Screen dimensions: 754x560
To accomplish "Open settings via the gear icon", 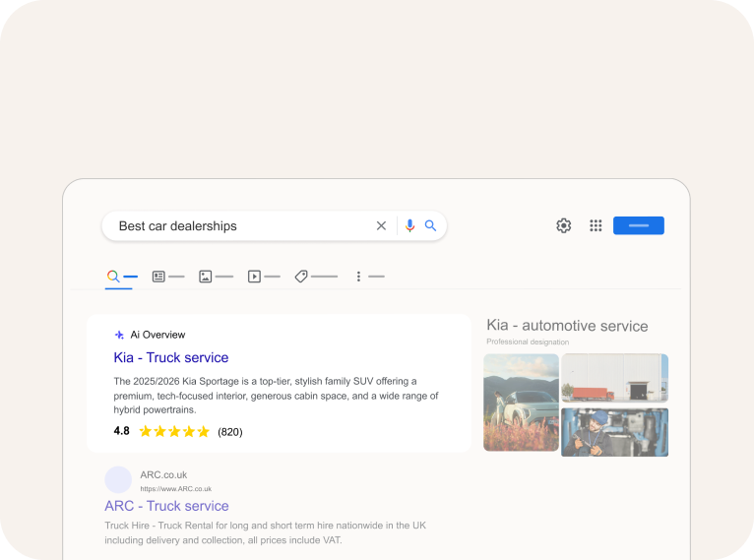I will point(564,225).
